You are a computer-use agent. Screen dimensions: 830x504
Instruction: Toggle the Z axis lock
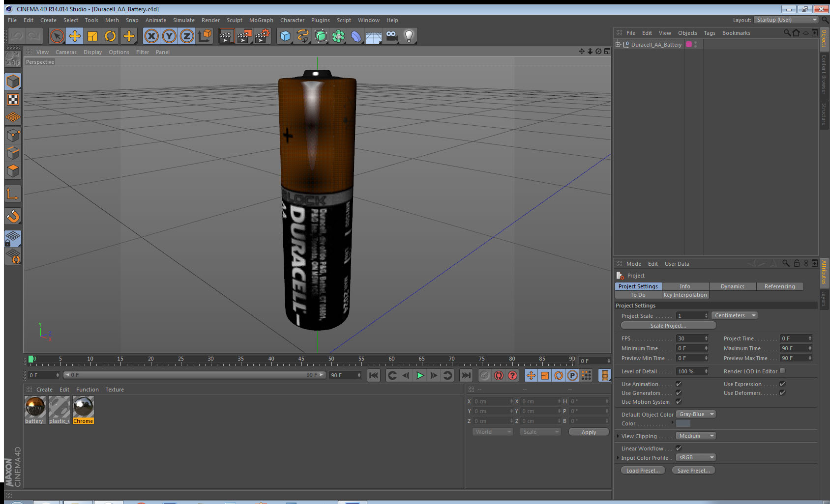click(187, 36)
